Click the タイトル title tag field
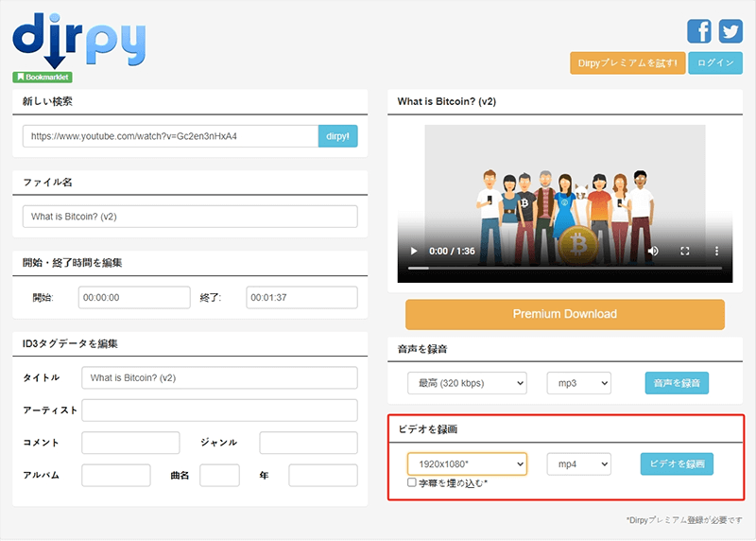Viewport: 756px width, 541px height. pyautogui.click(x=219, y=378)
